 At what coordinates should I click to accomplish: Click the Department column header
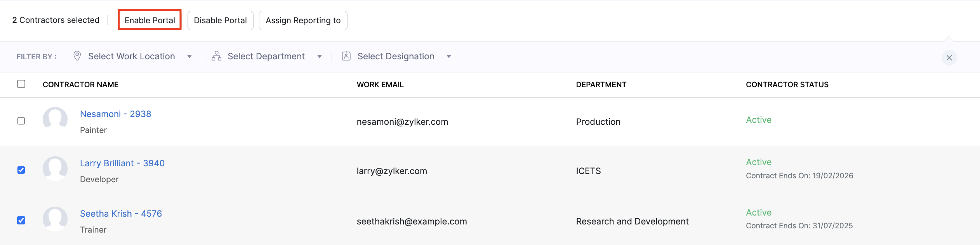601,84
